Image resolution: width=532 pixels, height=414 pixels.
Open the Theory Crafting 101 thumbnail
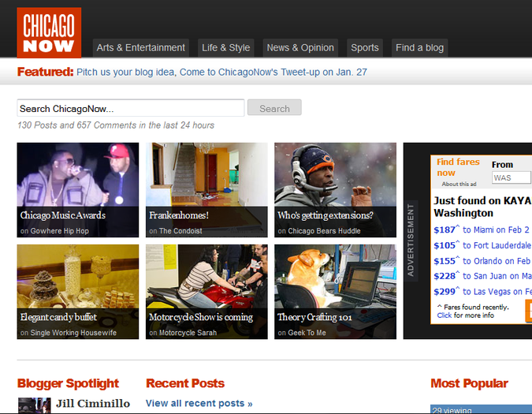click(335, 292)
